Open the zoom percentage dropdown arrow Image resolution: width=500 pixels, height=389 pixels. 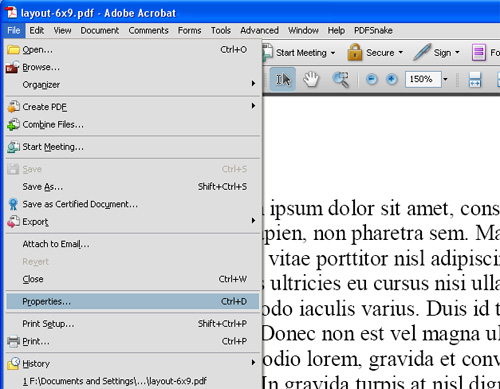pos(445,79)
